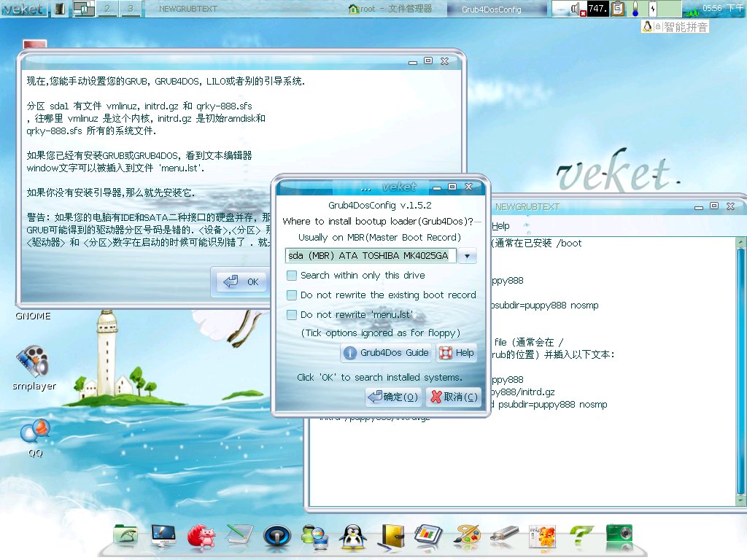Cancel with the 取消(C) button

(x=454, y=397)
